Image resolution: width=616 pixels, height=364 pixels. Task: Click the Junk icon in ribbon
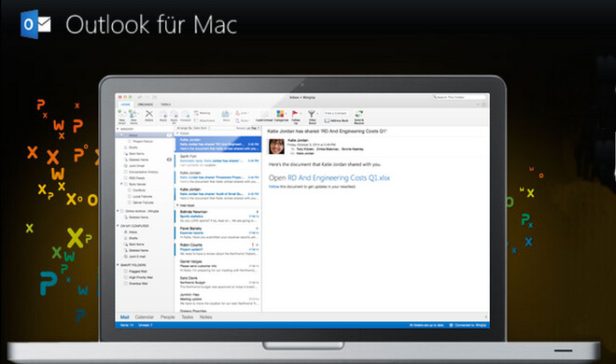coord(238,113)
